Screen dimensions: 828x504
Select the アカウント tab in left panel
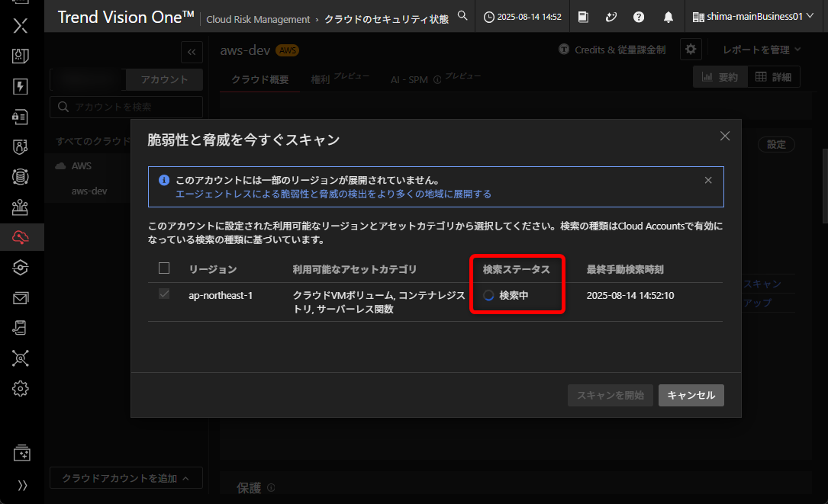click(164, 80)
